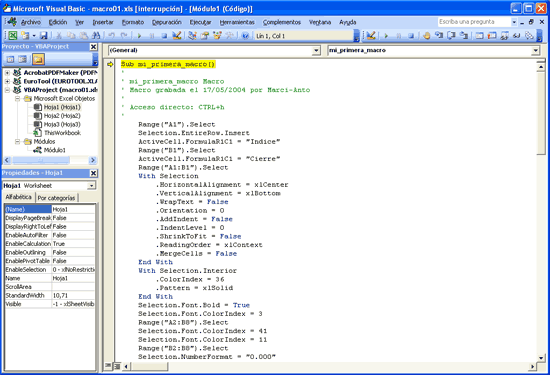The width and height of the screenshot is (550, 375).
Task: Click the Project panel horizontal scrollbar
Action: pyautogui.click(x=49, y=160)
